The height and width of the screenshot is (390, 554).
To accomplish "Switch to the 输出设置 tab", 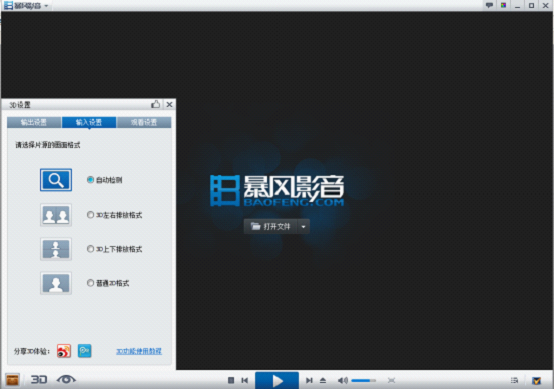I will tap(34, 122).
